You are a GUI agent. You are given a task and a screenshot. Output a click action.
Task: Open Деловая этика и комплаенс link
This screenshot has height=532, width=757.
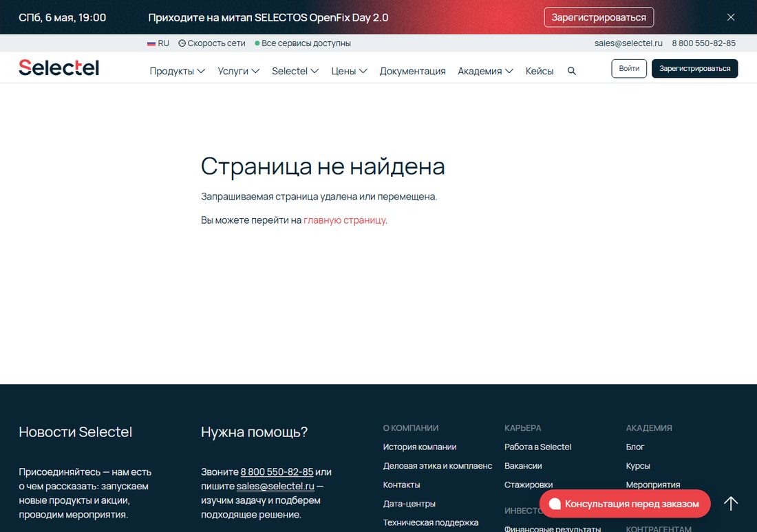[x=438, y=466]
